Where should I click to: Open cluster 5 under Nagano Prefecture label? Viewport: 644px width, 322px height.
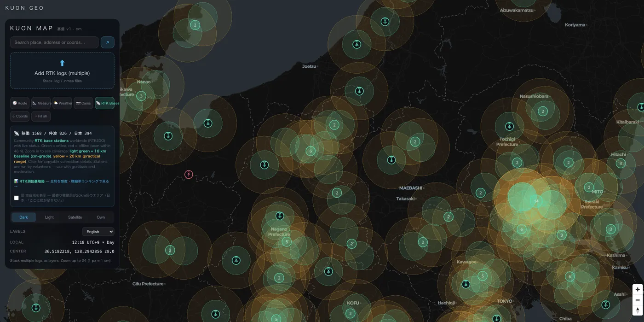click(287, 242)
